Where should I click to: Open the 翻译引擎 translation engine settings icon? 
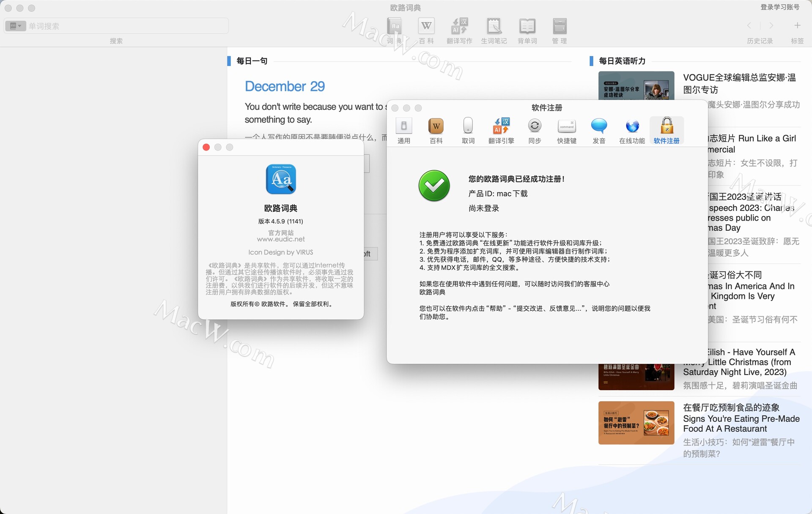coord(501,129)
